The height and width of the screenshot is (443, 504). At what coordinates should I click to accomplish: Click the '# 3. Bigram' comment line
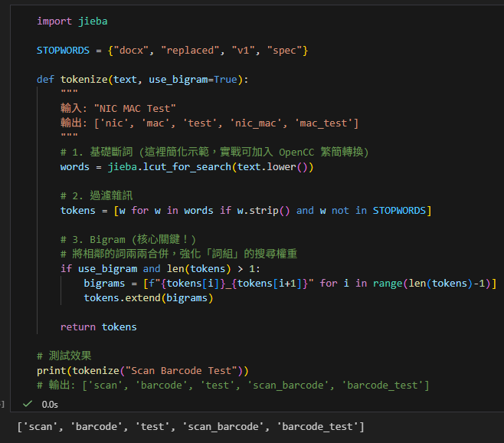[x=123, y=239]
